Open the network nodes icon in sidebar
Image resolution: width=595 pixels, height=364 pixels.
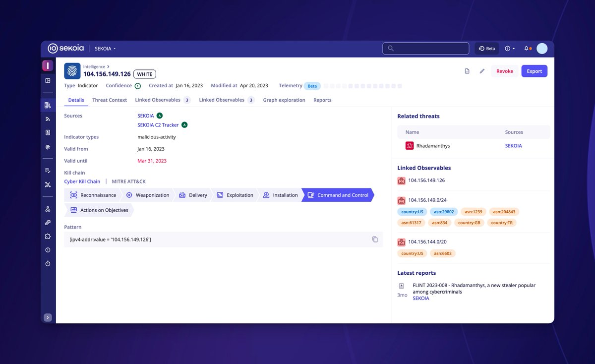click(x=48, y=184)
